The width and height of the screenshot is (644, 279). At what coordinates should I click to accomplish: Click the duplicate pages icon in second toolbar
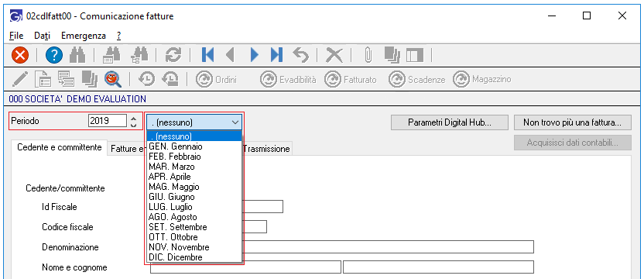(x=89, y=78)
